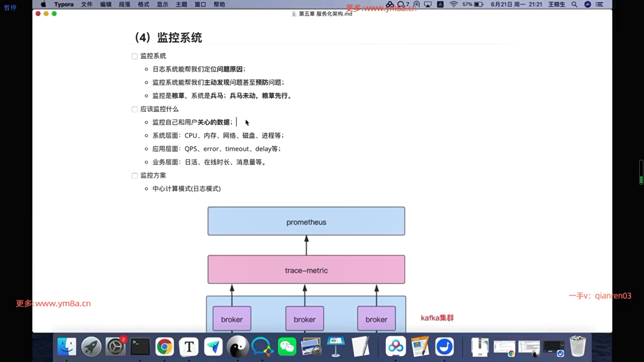Open WeChat from the Dock
Image resolution: width=644 pixels, height=362 pixels.
(x=287, y=347)
